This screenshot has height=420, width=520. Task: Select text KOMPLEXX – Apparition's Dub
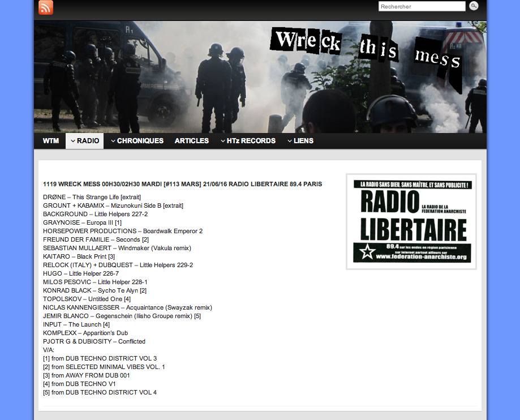point(85,333)
